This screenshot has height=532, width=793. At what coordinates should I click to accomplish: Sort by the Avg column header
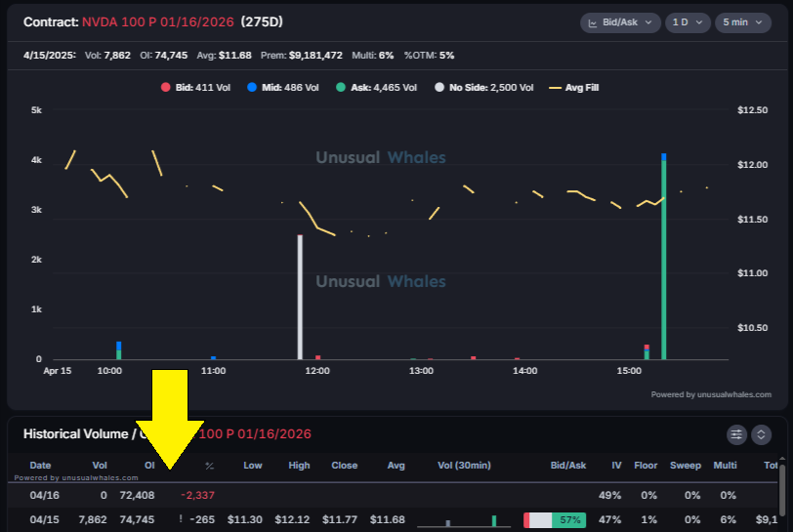(396, 466)
